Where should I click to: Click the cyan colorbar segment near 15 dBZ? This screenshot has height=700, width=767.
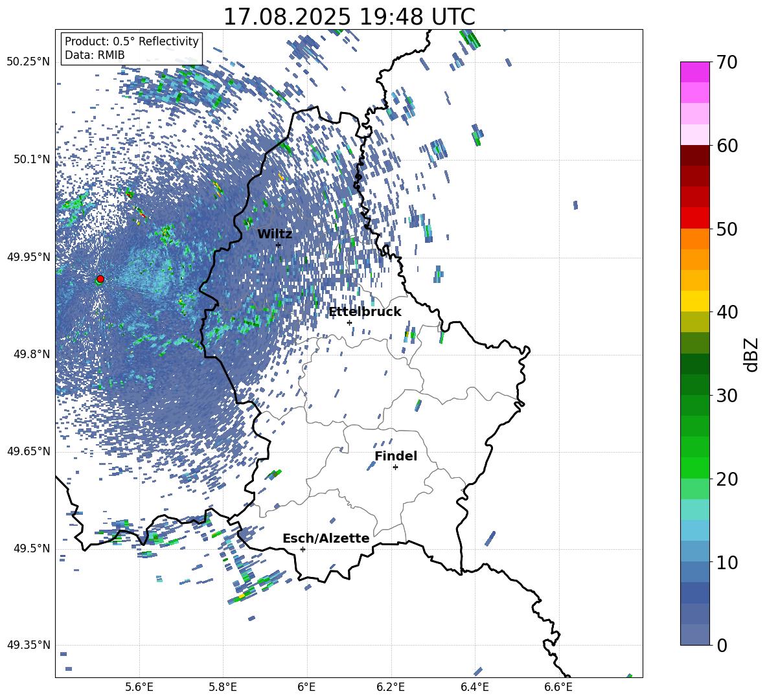694,510
